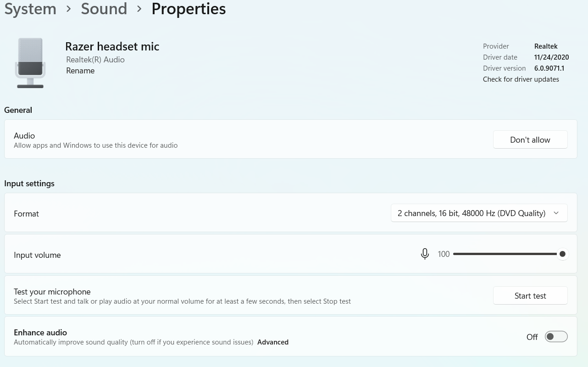The width and height of the screenshot is (588, 367).
Task: Click Don't allow button
Action: (x=530, y=140)
